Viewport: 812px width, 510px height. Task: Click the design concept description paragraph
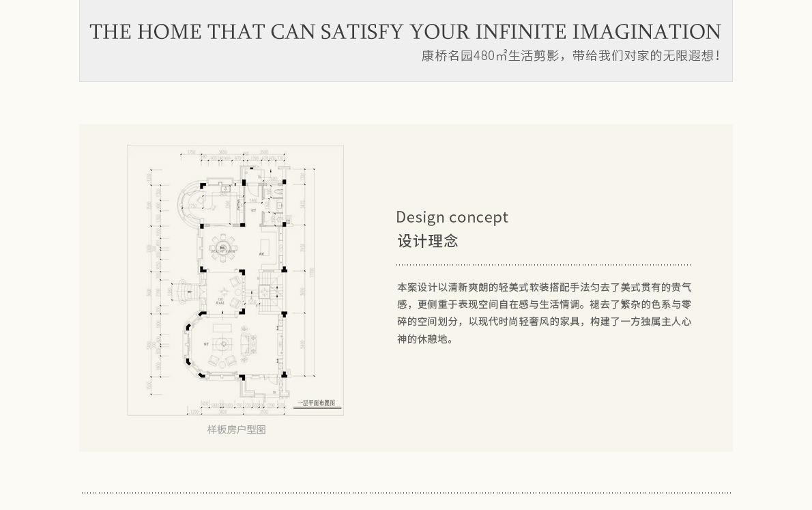coord(544,313)
